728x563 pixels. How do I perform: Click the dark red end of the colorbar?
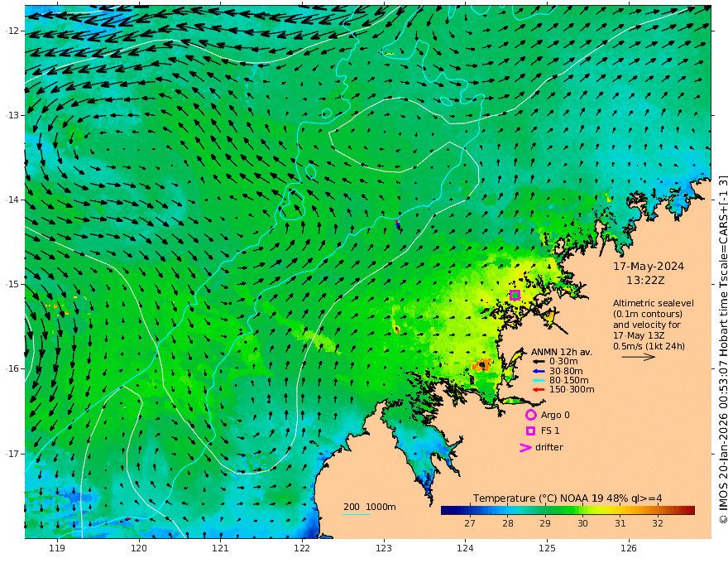pyautogui.click(x=688, y=511)
